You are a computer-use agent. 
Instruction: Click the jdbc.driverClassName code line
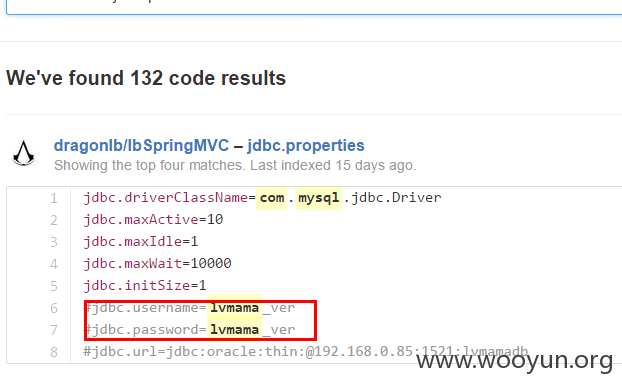[262, 197]
